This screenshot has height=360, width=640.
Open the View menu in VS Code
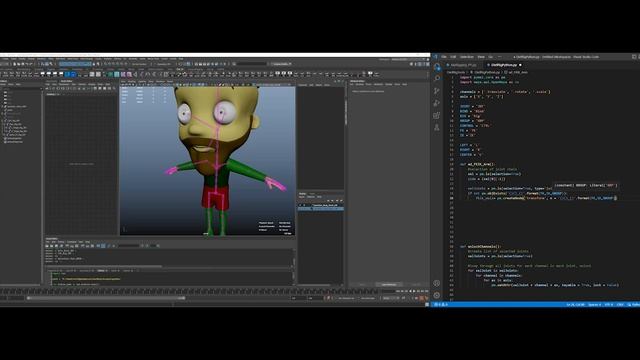tap(481, 57)
